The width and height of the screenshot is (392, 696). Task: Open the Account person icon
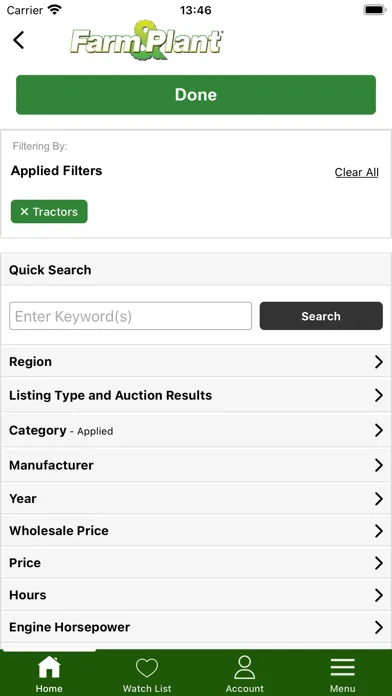coord(245,667)
